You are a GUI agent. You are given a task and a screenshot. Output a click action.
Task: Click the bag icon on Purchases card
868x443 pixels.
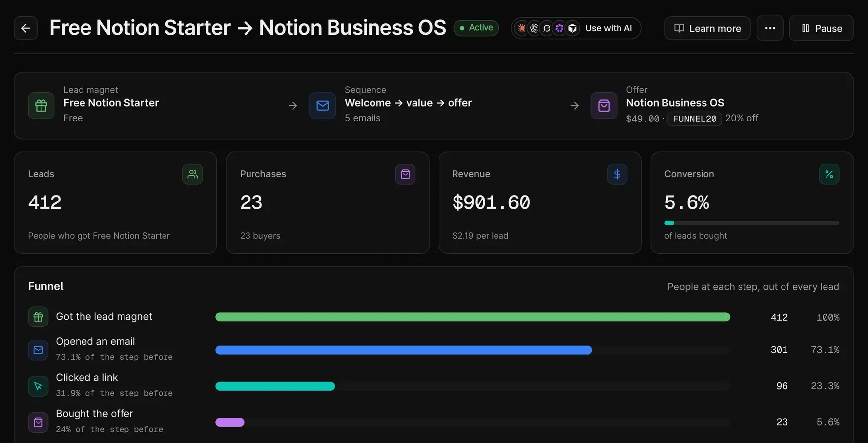[x=405, y=174]
